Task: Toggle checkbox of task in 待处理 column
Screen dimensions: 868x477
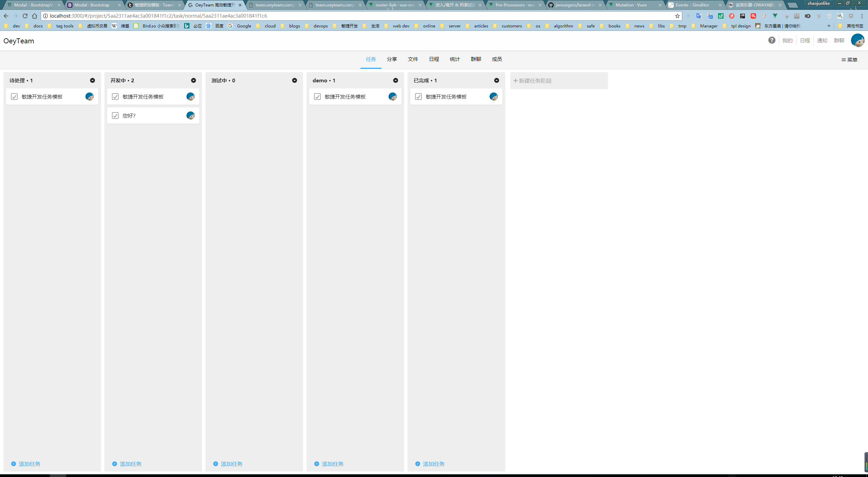Action: click(14, 97)
